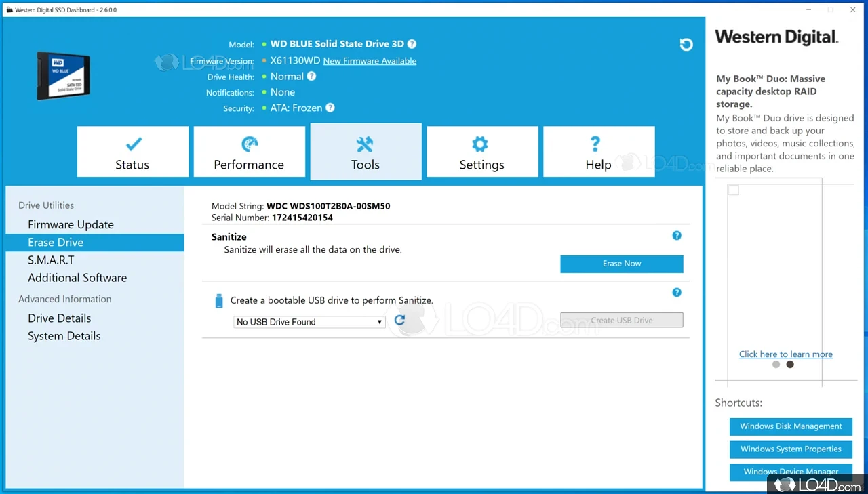This screenshot has height=494, width=868.
Task: Switch to the Performance tab
Action: tap(250, 152)
